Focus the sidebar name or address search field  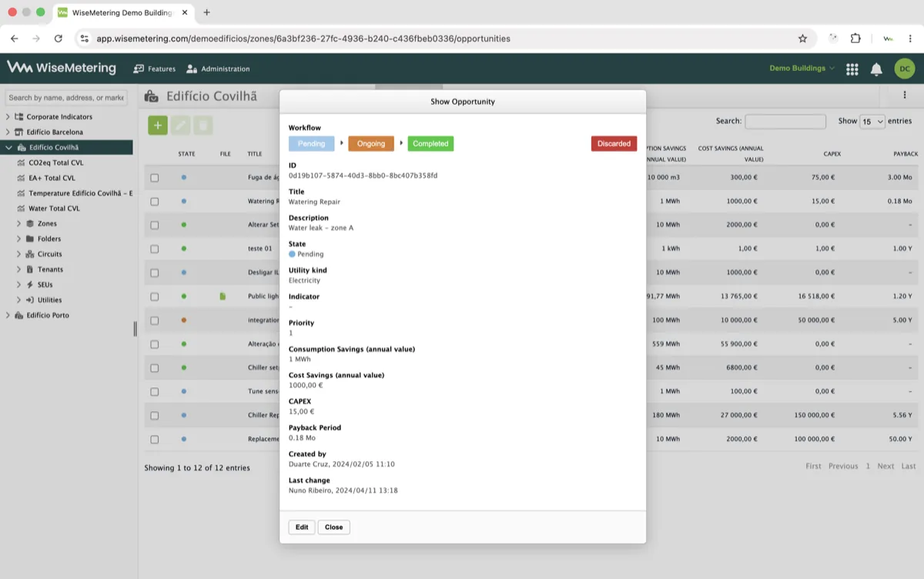point(66,98)
